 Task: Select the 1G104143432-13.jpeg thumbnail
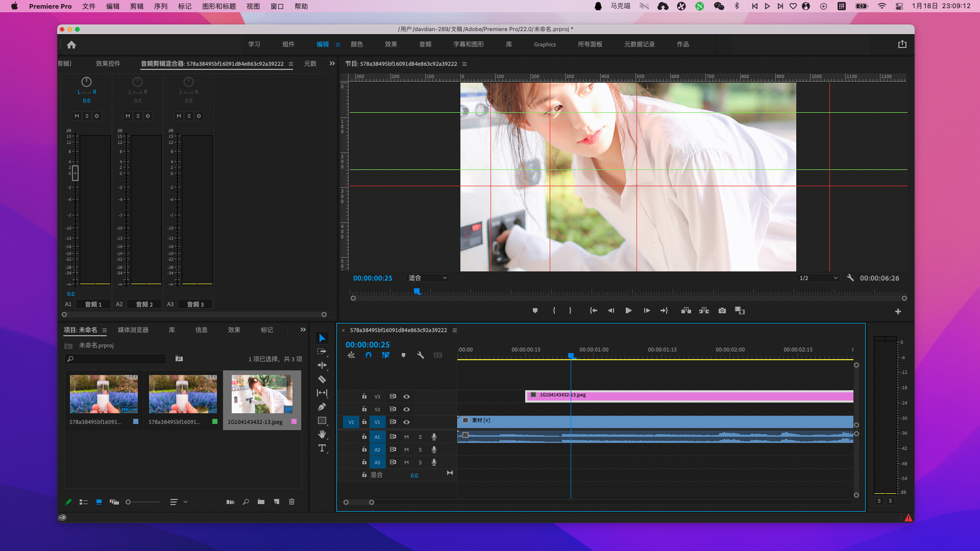pos(262,394)
